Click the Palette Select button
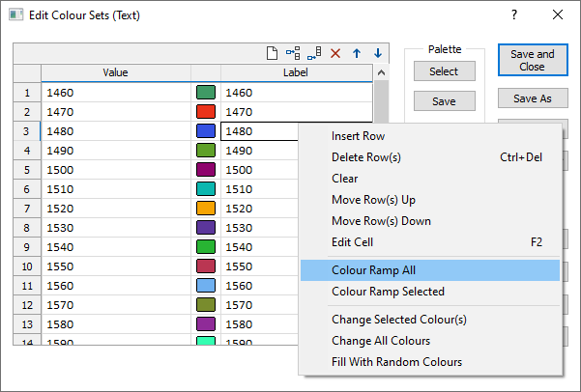581x392 pixels. coord(444,71)
